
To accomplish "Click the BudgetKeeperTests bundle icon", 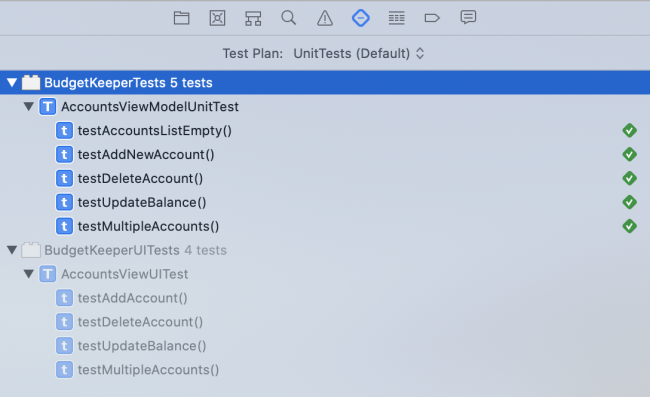I will point(31,82).
